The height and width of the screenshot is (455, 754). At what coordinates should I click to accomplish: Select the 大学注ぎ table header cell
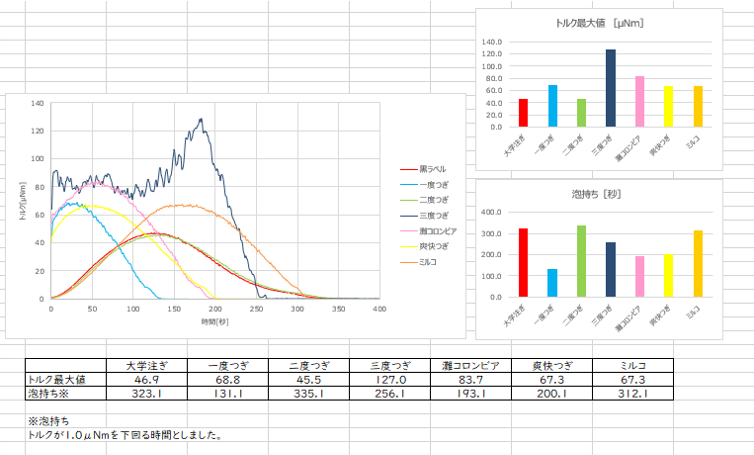(x=146, y=366)
